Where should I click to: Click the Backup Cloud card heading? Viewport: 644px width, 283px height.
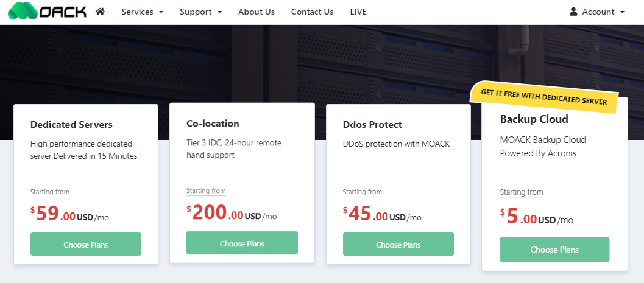click(x=534, y=119)
